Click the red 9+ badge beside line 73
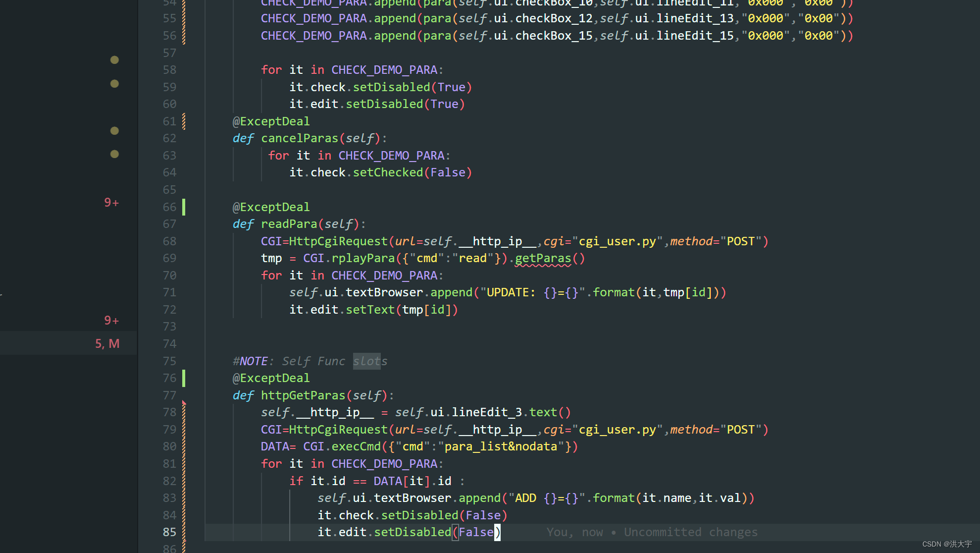The height and width of the screenshot is (553, 980). (111, 320)
